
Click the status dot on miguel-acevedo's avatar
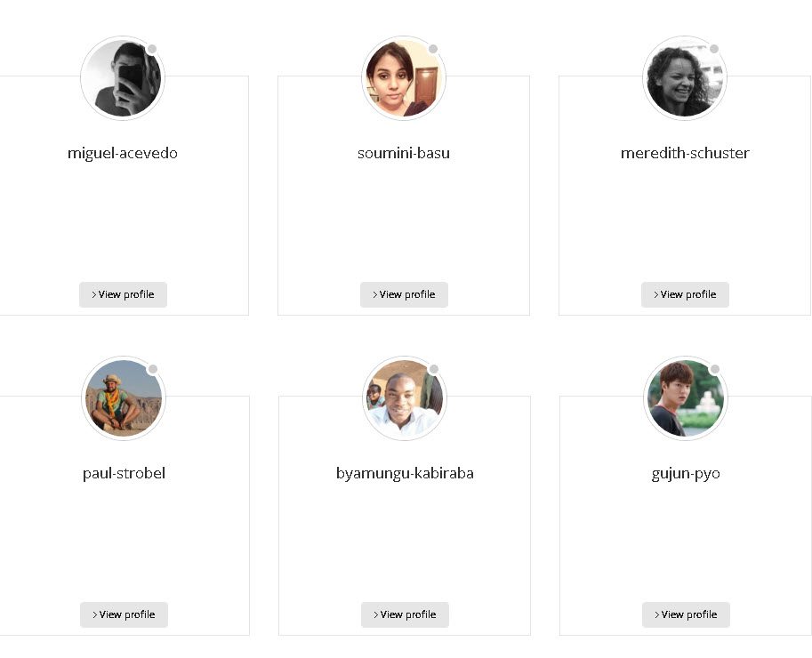(x=152, y=49)
